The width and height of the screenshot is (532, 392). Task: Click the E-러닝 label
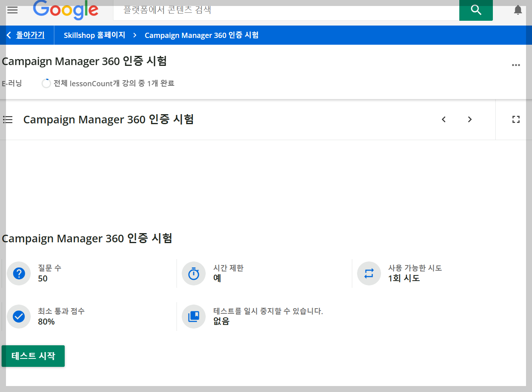click(12, 83)
